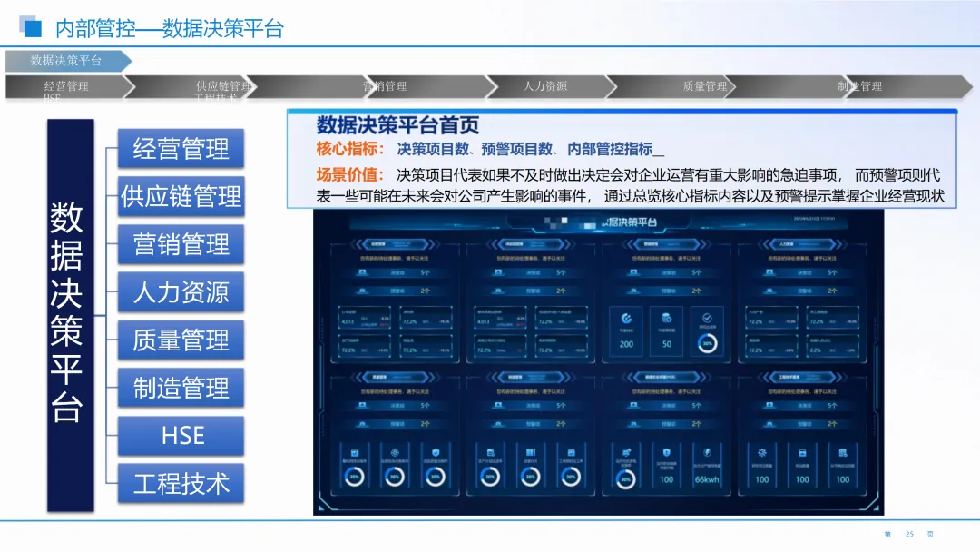Open the blue 工程技术 module button

pyautogui.click(x=181, y=483)
